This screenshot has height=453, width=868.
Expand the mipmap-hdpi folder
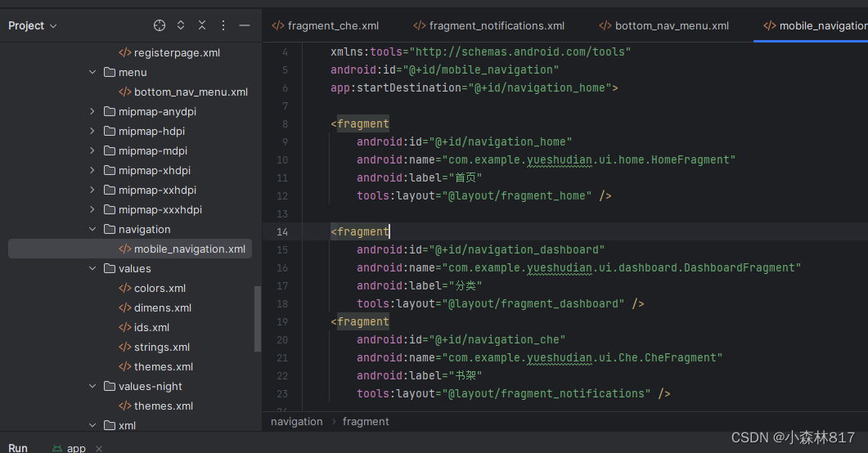(x=92, y=131)
